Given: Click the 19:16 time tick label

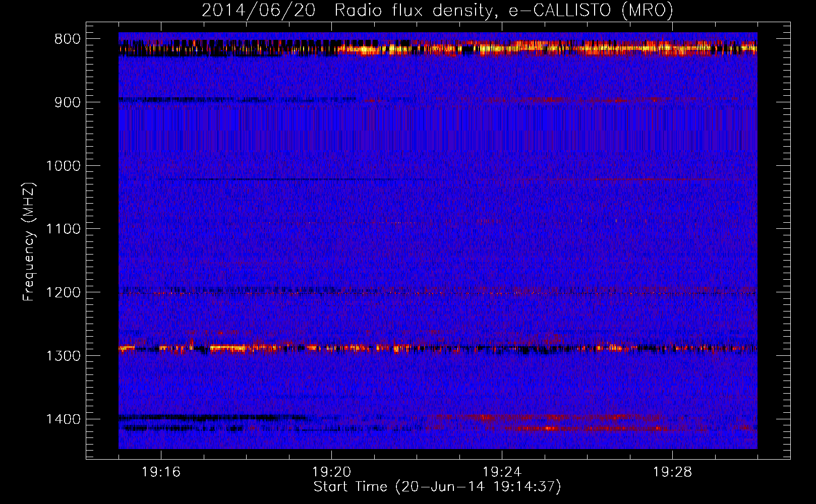Looking at the screenshot, I should coord(161,472).
